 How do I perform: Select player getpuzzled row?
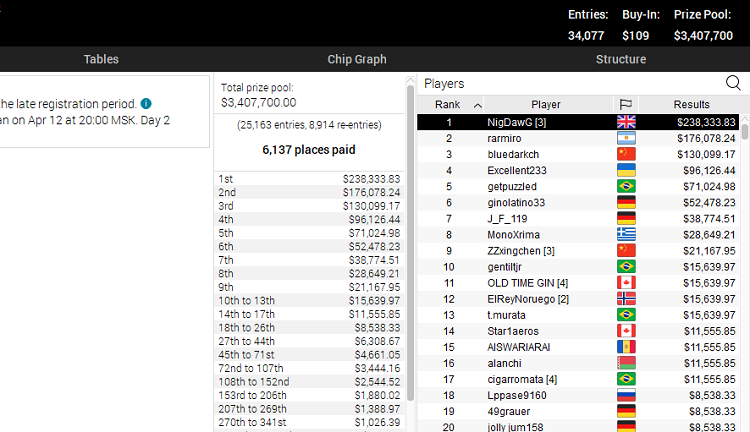(578, 186)
